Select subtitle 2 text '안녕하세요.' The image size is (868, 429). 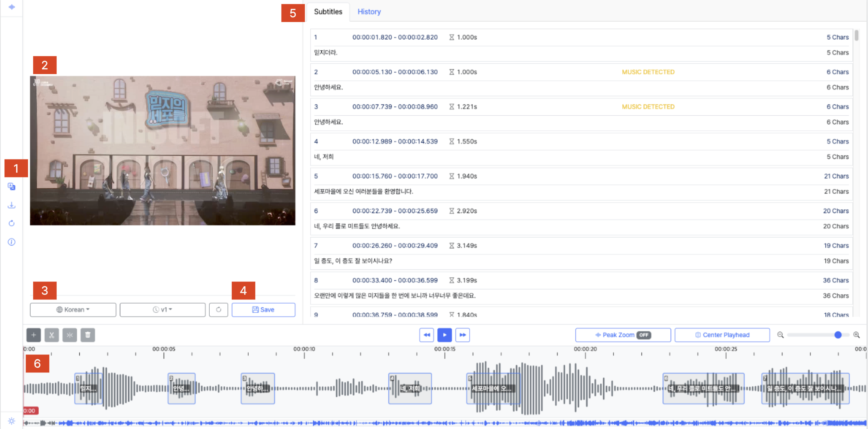point(328,87)
